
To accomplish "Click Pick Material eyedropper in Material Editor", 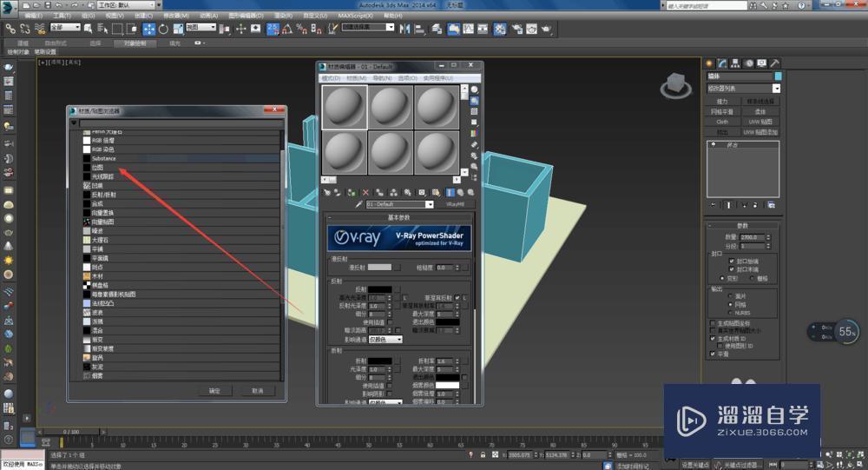I will (358, 204).
